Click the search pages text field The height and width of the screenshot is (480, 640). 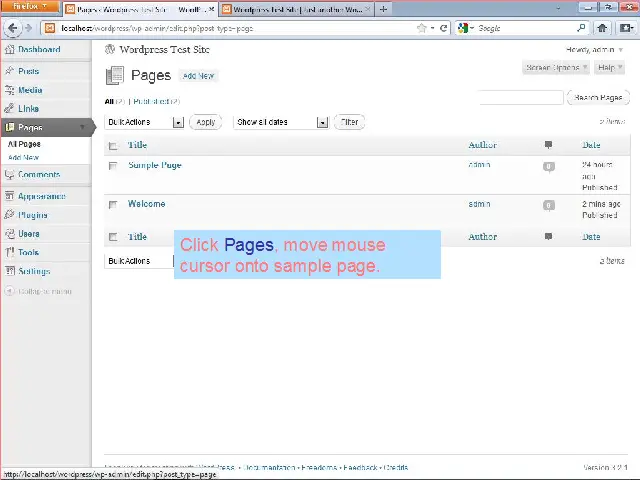[x=521, y=98]
